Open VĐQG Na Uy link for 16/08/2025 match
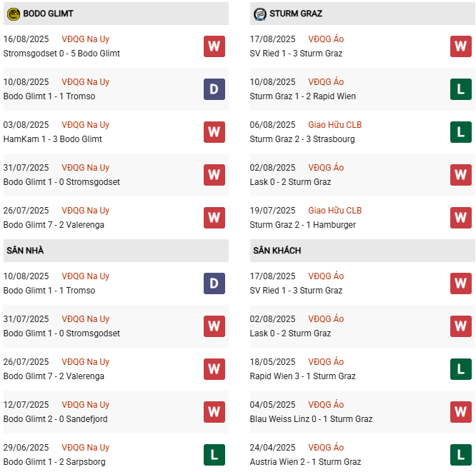This screenshot has width=476, height=472. click(86, 39)
